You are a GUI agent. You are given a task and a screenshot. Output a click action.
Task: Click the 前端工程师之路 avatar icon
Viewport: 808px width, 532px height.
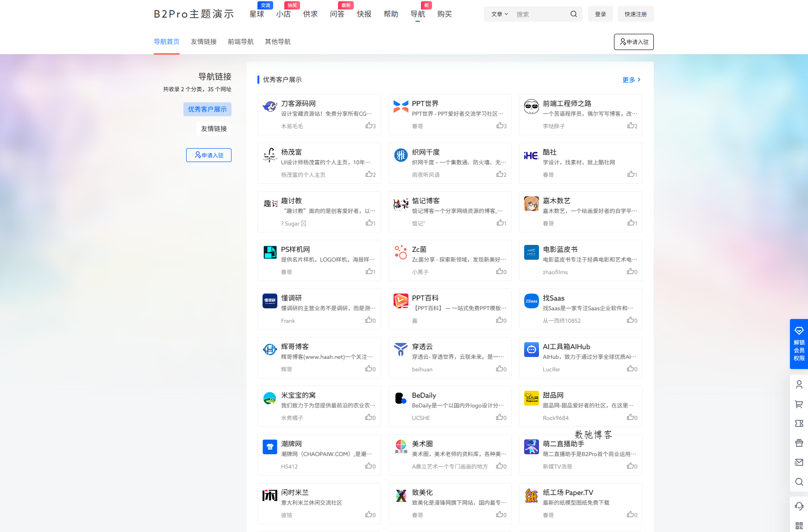[532, 106]
